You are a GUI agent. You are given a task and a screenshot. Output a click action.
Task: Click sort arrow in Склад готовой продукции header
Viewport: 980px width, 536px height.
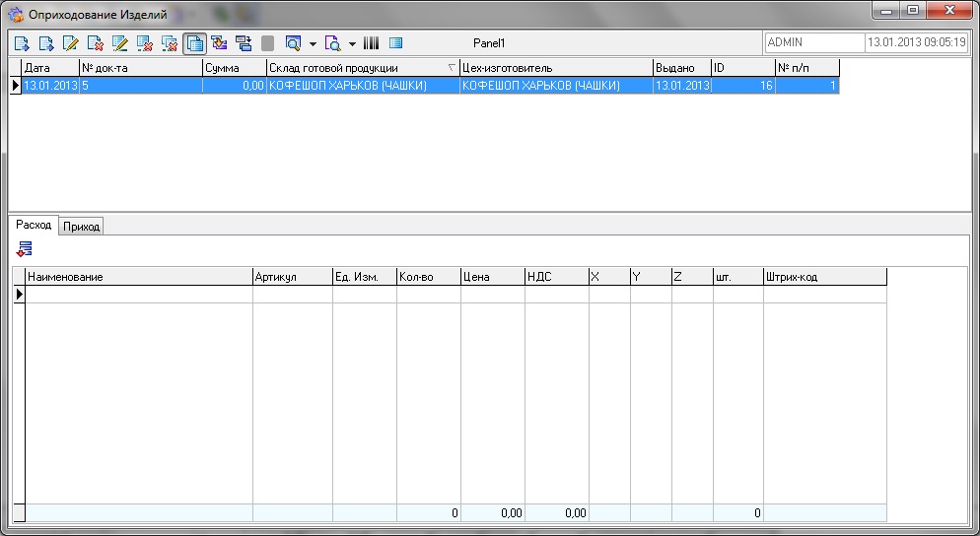[452, 68]
